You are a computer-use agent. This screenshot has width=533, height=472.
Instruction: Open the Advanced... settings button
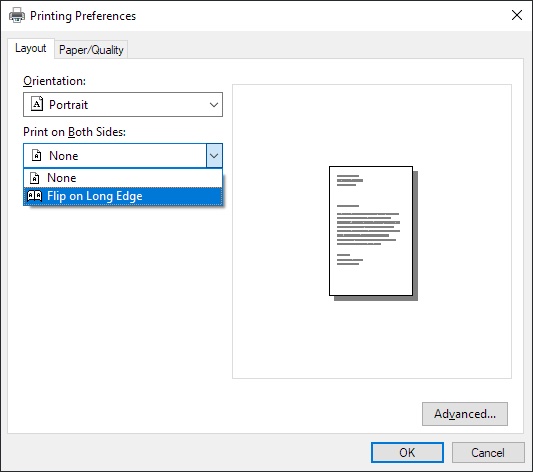[465, 414]
